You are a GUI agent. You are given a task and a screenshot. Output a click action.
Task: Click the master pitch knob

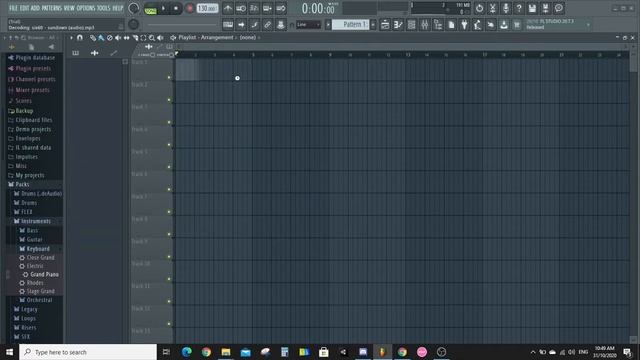coord(133,24)
